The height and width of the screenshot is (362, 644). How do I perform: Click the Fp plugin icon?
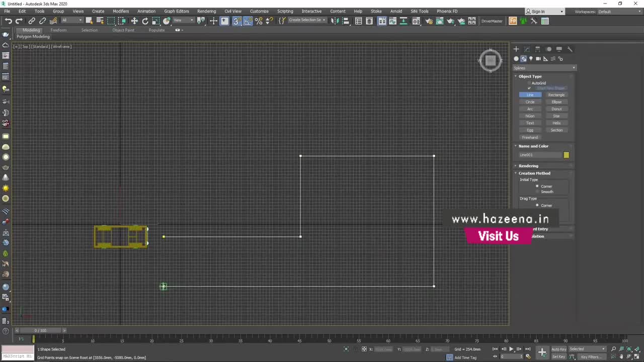click(513, 21)
